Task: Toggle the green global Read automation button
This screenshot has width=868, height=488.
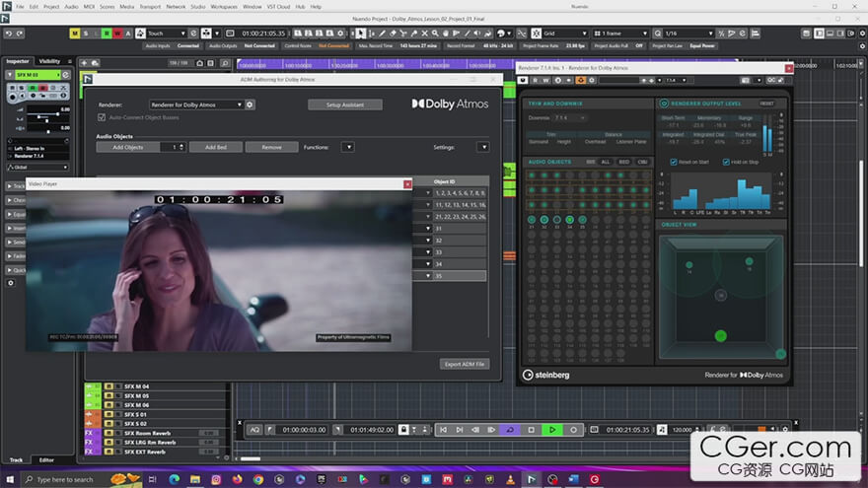Action: tap(107, 34)
